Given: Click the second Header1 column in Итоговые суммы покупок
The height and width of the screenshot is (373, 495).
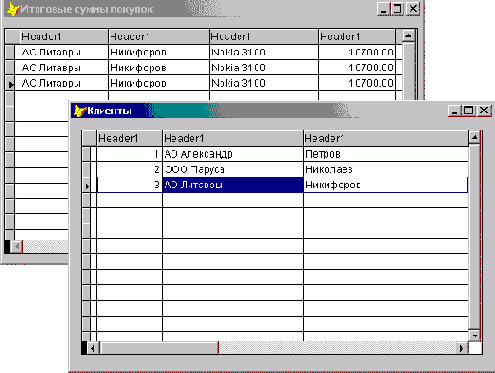Looking at the screenshot, I should [x=159, y=37].
